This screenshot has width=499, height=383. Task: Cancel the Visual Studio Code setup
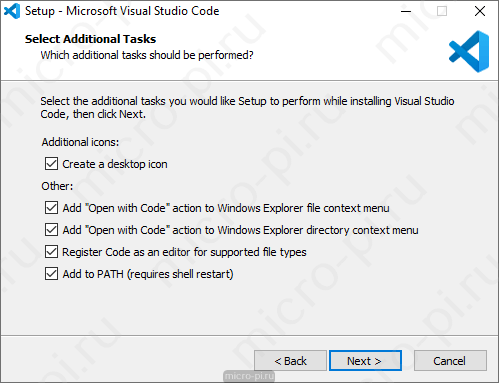tap(450, 361)
